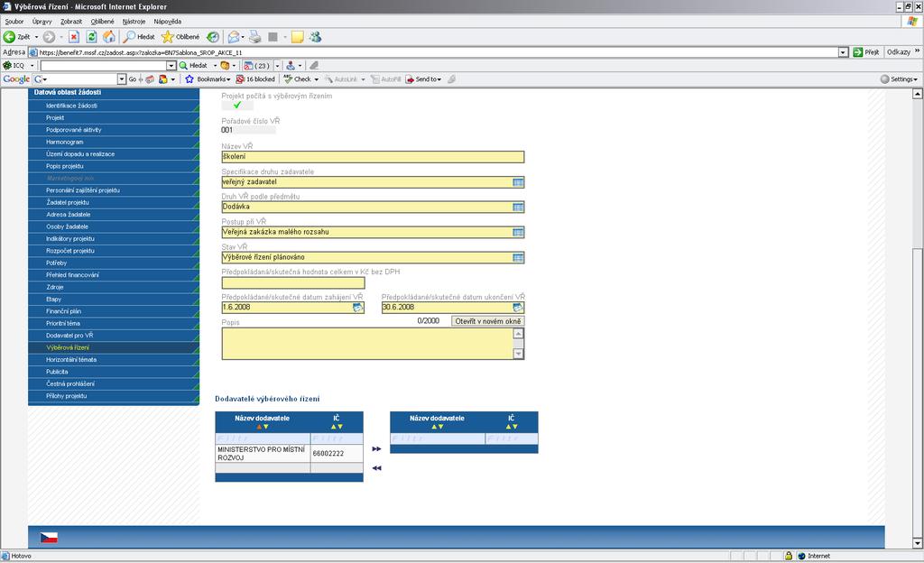Click the IČ value 66002222
The image size is (924, 563).
328,454
